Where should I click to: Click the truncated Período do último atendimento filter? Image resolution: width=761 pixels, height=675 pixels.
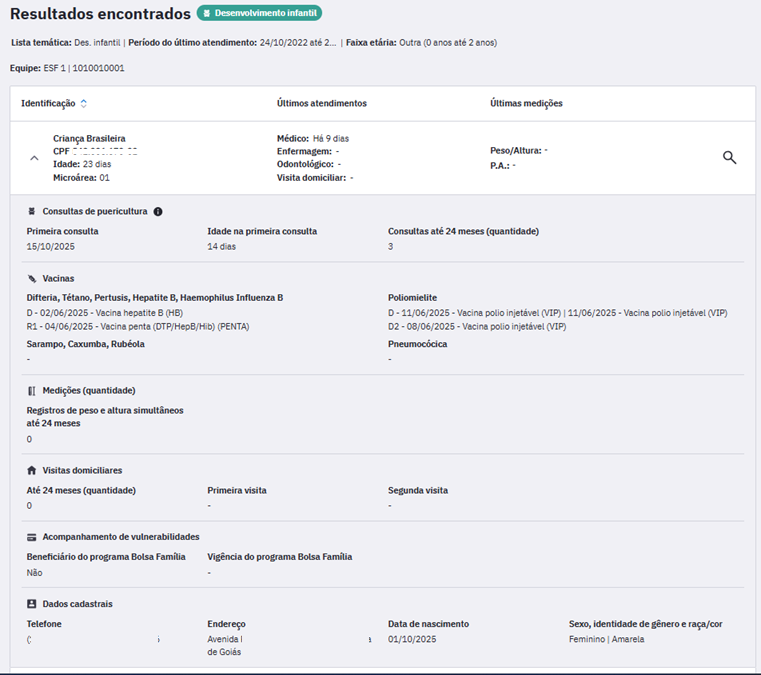[232, 43]
